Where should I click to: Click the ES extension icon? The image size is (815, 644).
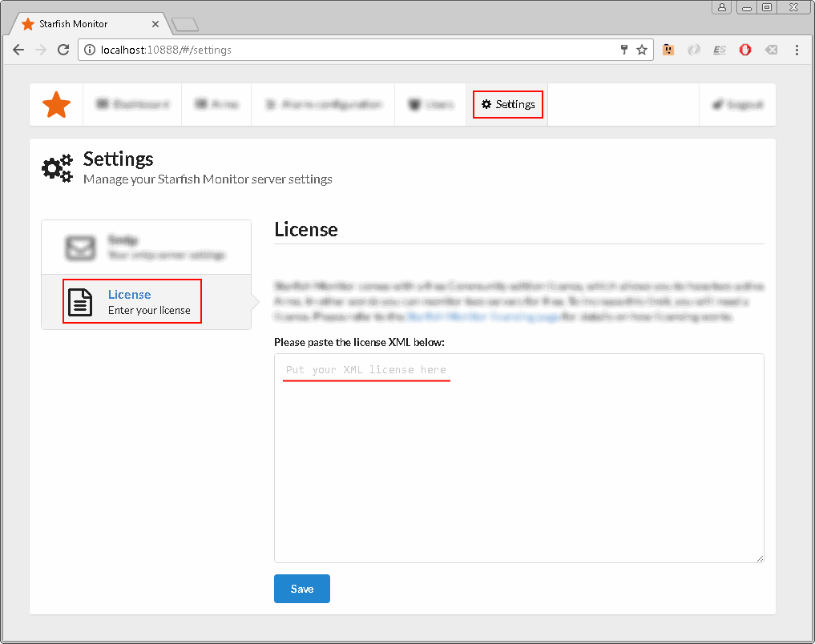tap(720, 50)
